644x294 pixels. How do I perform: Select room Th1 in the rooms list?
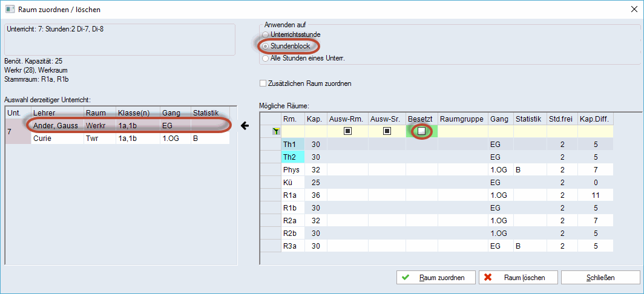pos(292,144)
